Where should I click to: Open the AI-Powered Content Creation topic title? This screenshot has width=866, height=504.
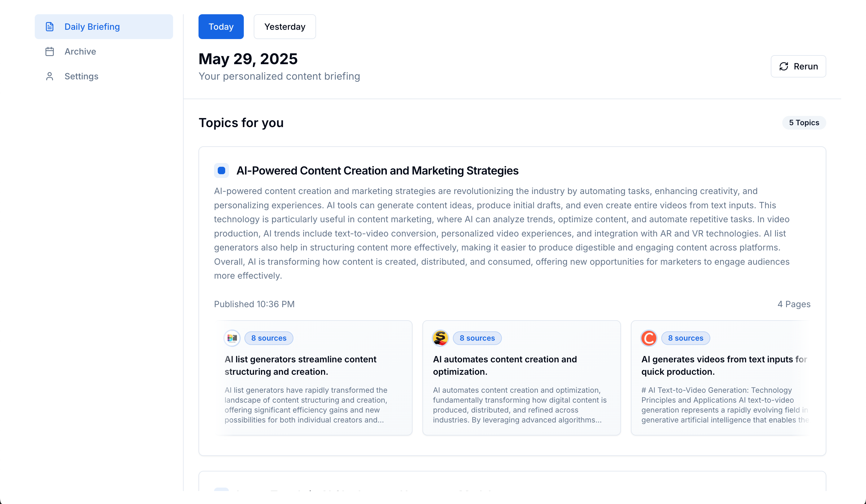click(x=377, y=170)
